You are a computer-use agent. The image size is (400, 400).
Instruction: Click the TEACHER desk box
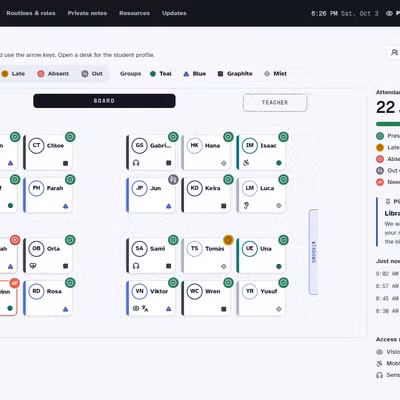pos(275,103)
